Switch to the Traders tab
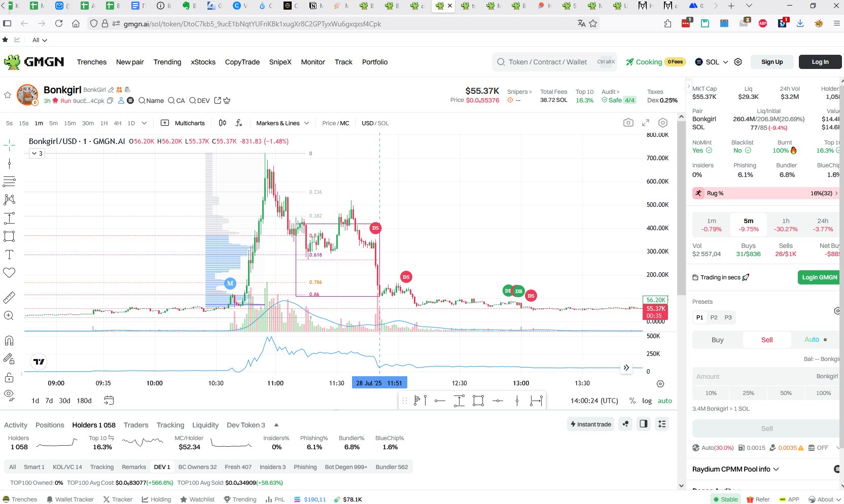 pyautogui.click(x=136, y=425)
